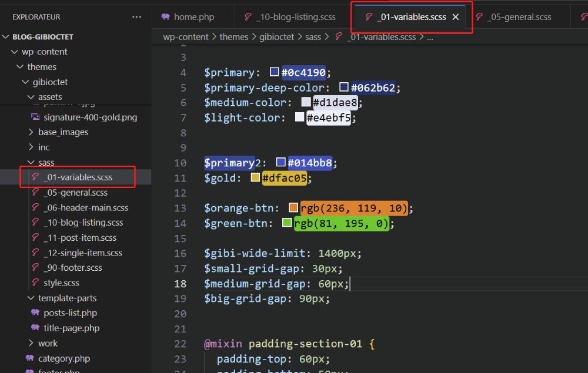Screen dimensions: 588x373
Task: Click the Sass icon beside style.scss
Action: coord(35,283)
